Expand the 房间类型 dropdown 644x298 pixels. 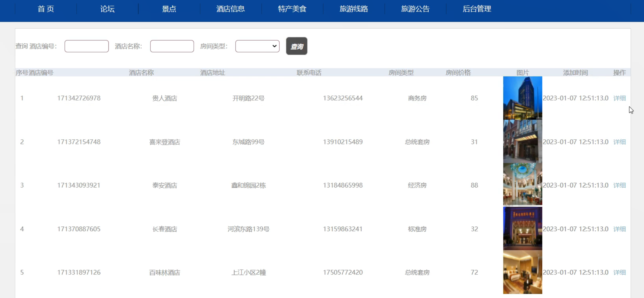click(257, 46)
